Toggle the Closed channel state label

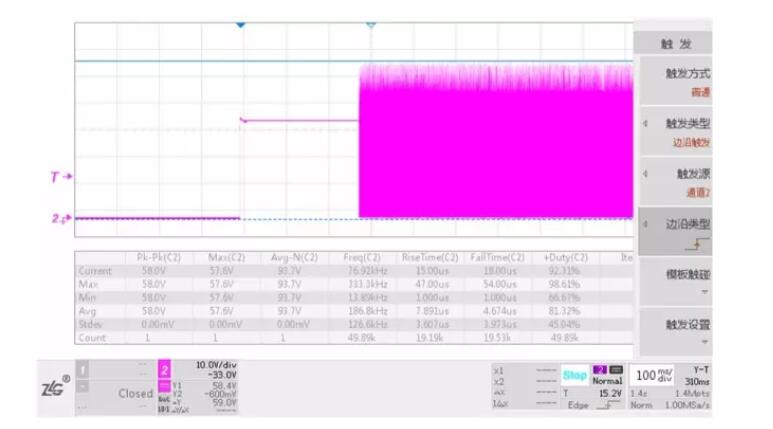coord(135,393)
